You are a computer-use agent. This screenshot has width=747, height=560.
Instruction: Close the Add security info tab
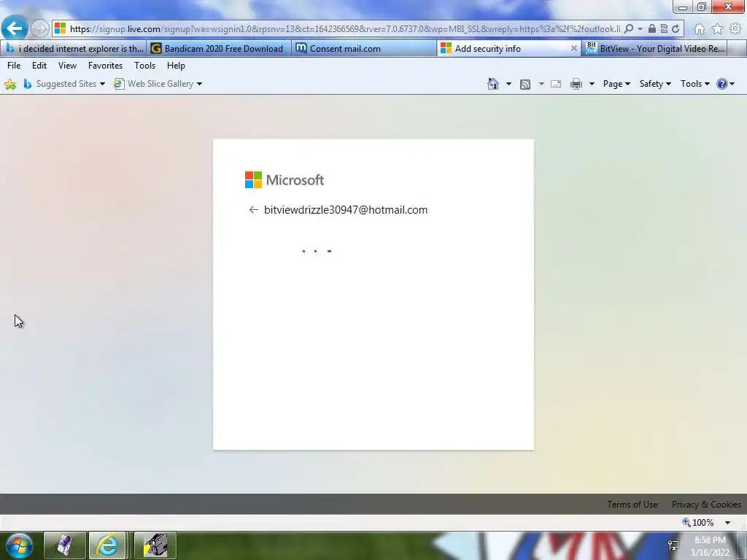tap(573, 49)
